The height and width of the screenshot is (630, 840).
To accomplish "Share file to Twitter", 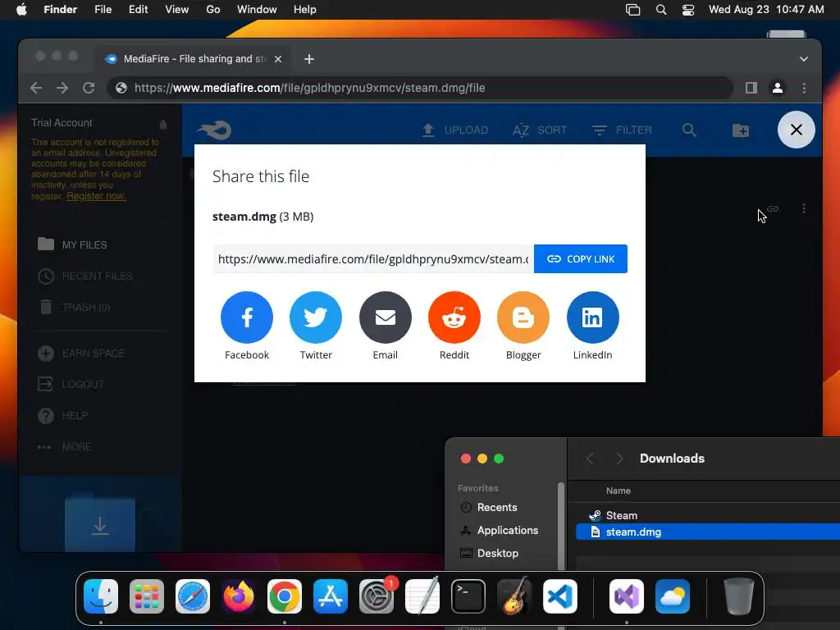I will pyautogui.click(x=316, y=317).
